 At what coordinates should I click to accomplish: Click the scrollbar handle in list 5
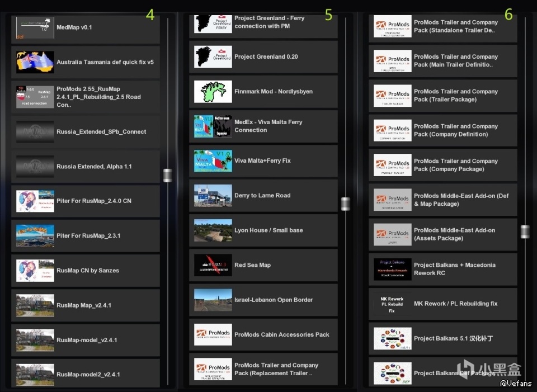(346, 204)
